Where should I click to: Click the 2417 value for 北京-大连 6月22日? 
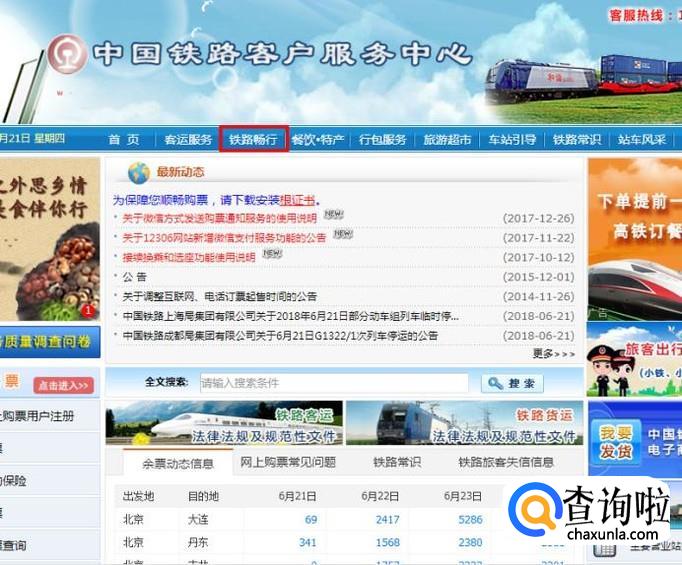point(388,519)
